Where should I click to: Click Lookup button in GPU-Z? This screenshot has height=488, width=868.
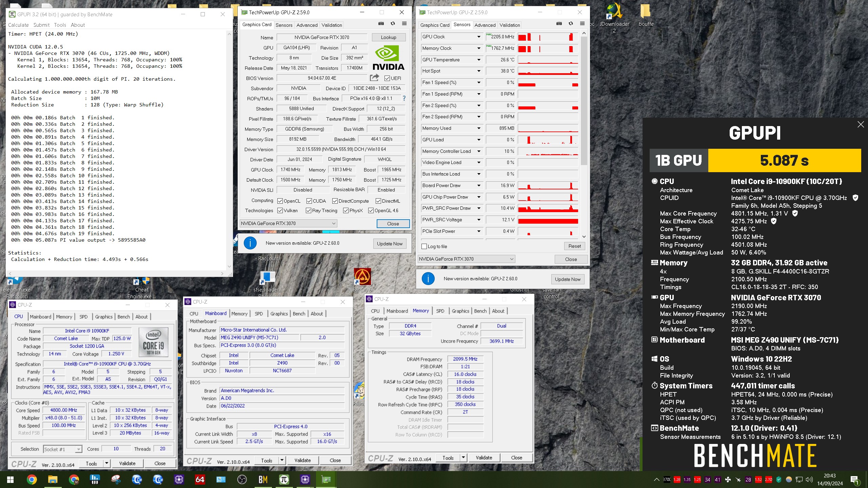click(389, 37)
